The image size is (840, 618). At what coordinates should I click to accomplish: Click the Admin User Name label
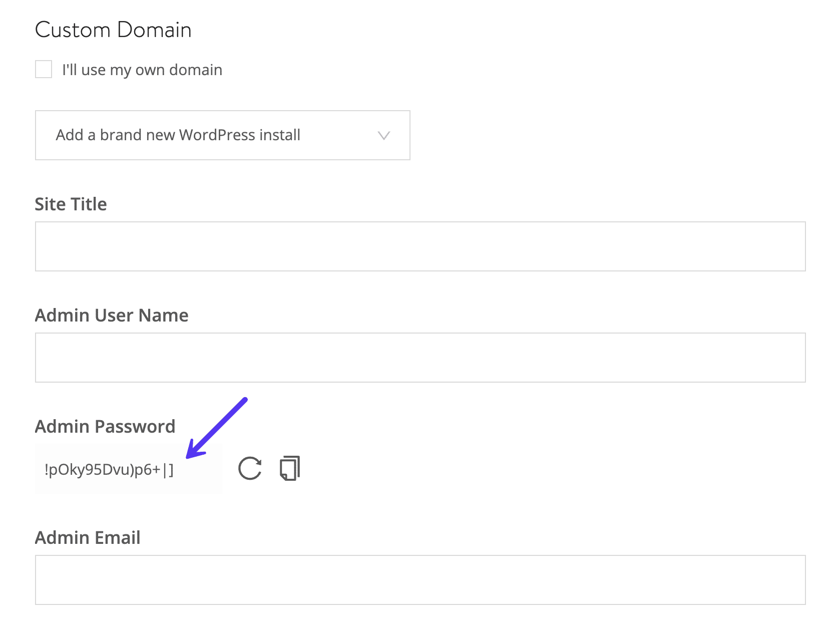point(111,315)
